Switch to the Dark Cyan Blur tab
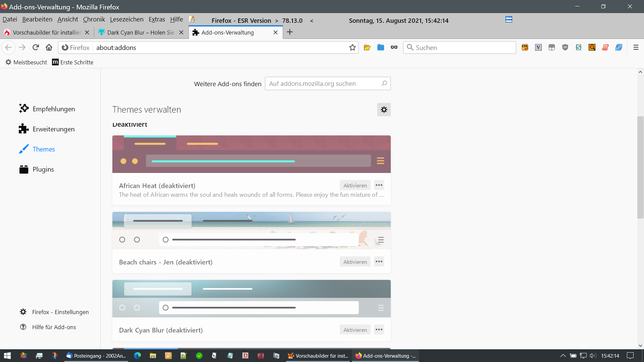 tap(141, 33)
